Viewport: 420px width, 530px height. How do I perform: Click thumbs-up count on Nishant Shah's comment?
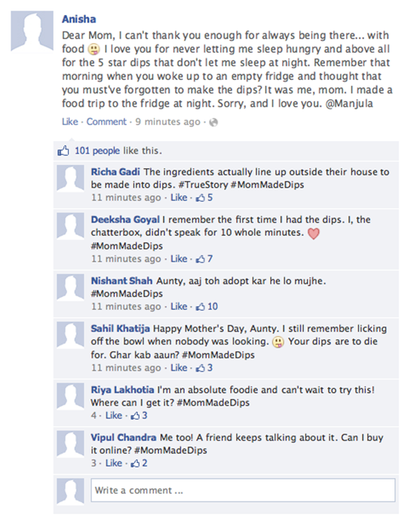tap(207, 307)
